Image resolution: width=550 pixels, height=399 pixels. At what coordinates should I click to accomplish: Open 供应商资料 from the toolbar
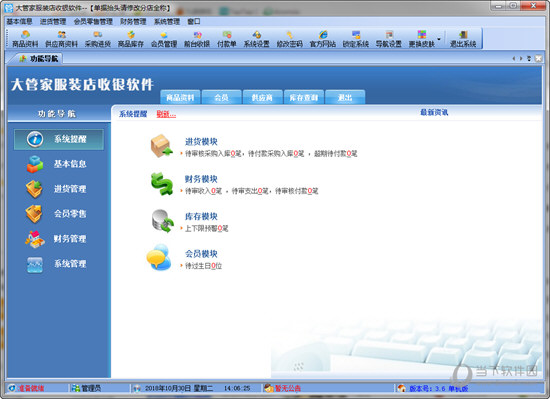point(61,39)
